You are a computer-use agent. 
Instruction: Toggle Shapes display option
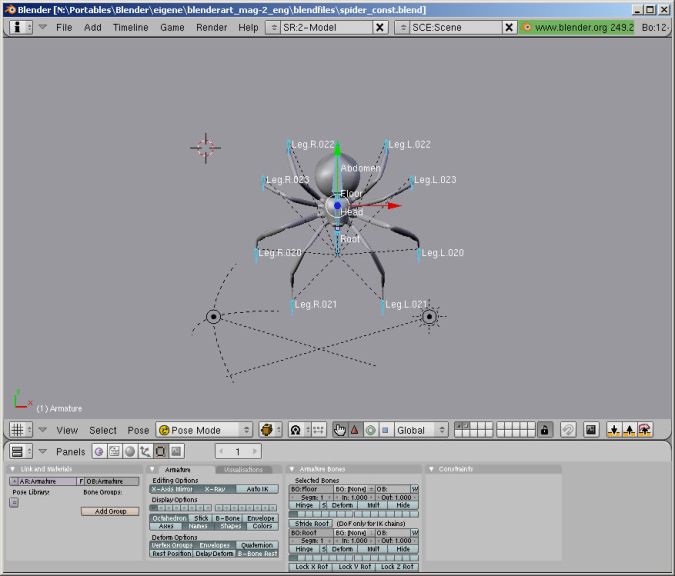click(230, 526)
